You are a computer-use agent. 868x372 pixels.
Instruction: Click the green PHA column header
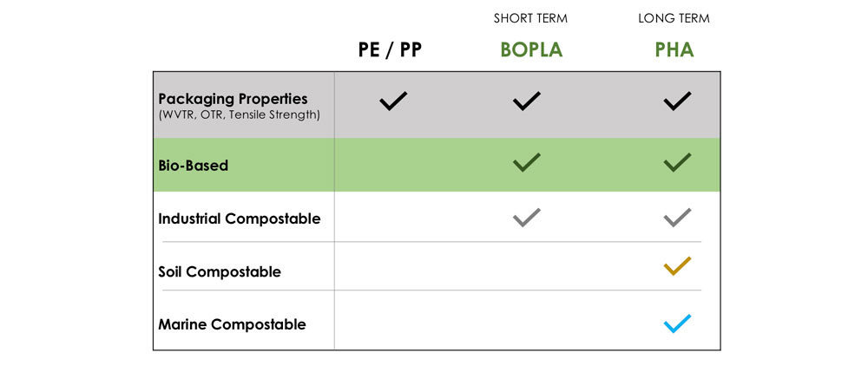tap(674, 49)
